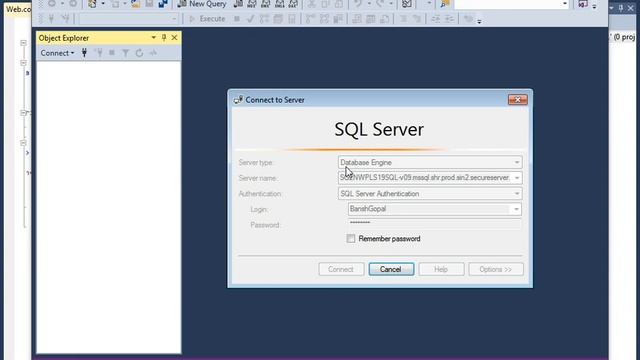Open the Available Databases combo box
The height and width of the screenshot is (360, 640).
(x=129, y=19)
